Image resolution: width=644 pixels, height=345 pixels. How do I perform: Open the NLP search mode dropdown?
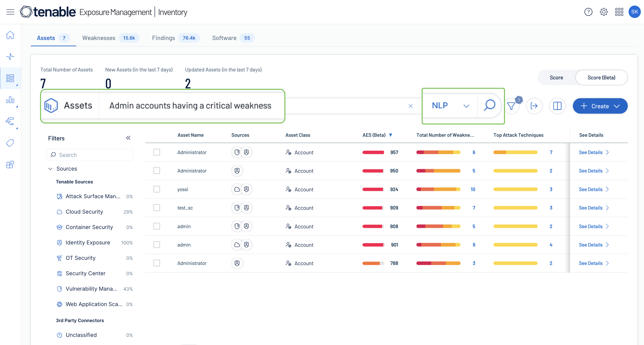click(x=450, y=106)
